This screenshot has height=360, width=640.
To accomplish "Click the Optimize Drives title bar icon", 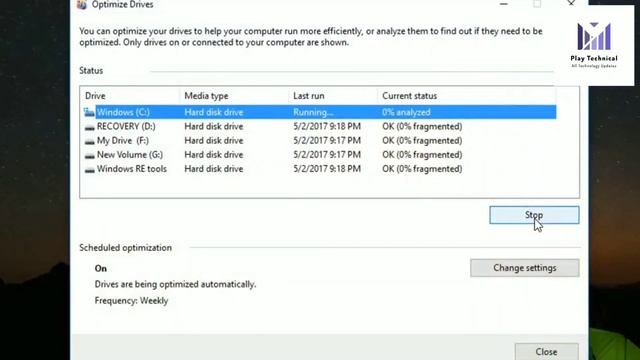I will (82, 4).
